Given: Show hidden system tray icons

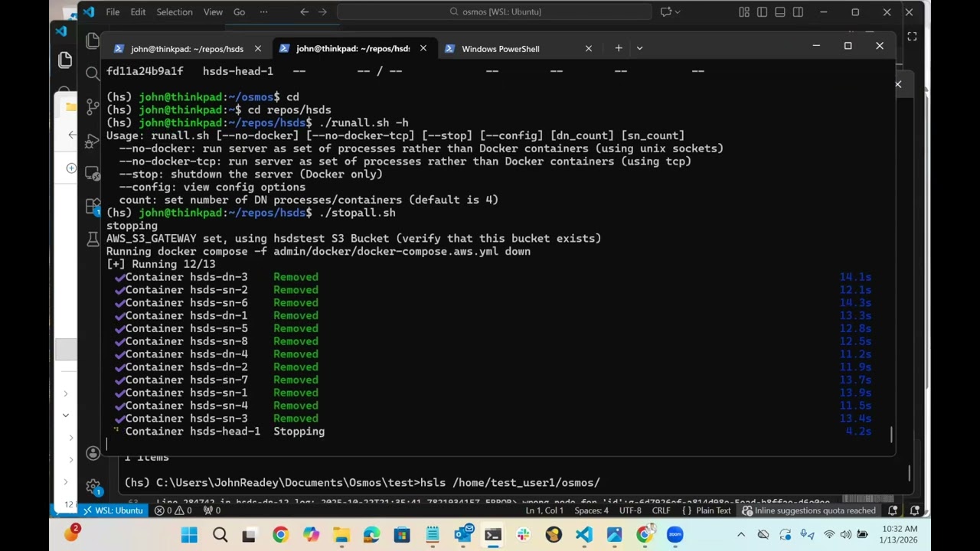Looking at the screenshot, I should [741, 535].
